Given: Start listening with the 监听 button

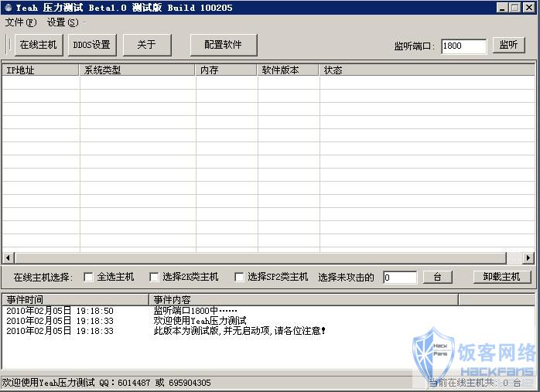Looking at the screenshot, I should pos(508,45).
